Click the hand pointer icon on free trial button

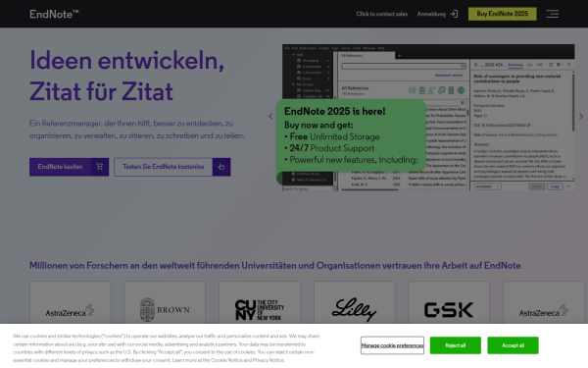[x=221, y=167]
